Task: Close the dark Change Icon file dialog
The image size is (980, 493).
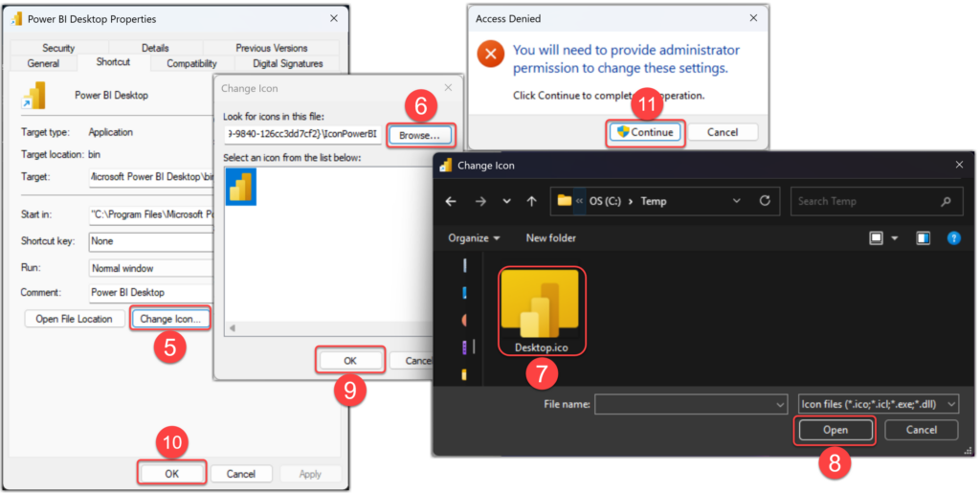Action: click(x=959, y=165)
